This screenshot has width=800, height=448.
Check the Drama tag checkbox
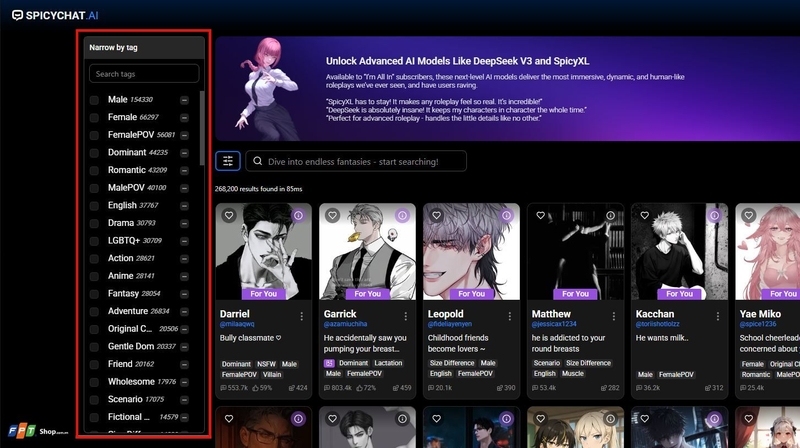click(94, 223)
